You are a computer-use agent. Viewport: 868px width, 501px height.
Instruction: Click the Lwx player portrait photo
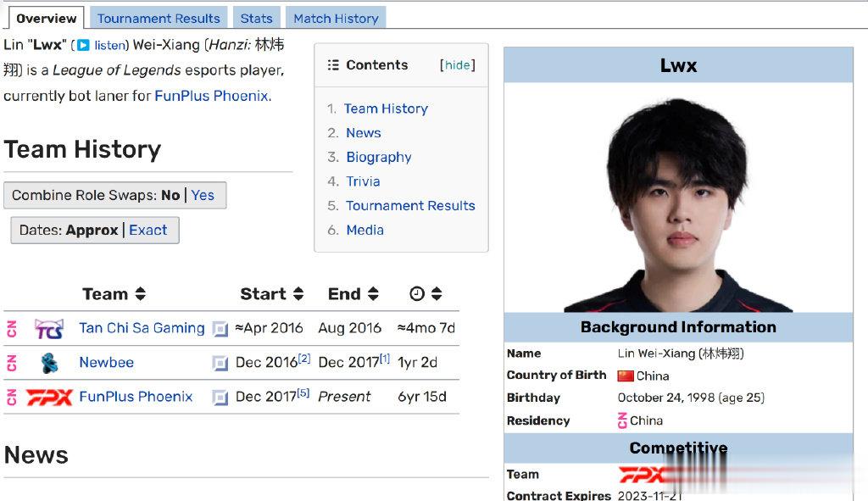678,198
